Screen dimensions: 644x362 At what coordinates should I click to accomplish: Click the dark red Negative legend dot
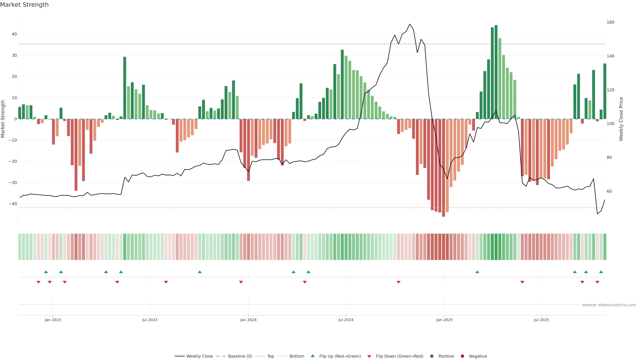click(462, 356)
